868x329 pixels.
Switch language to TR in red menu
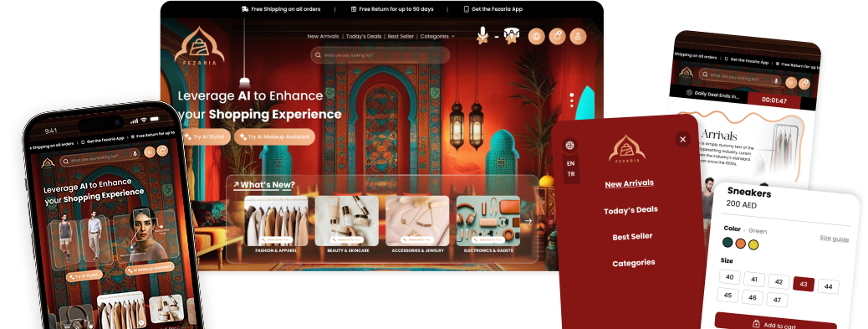click(x=571, y=174)
